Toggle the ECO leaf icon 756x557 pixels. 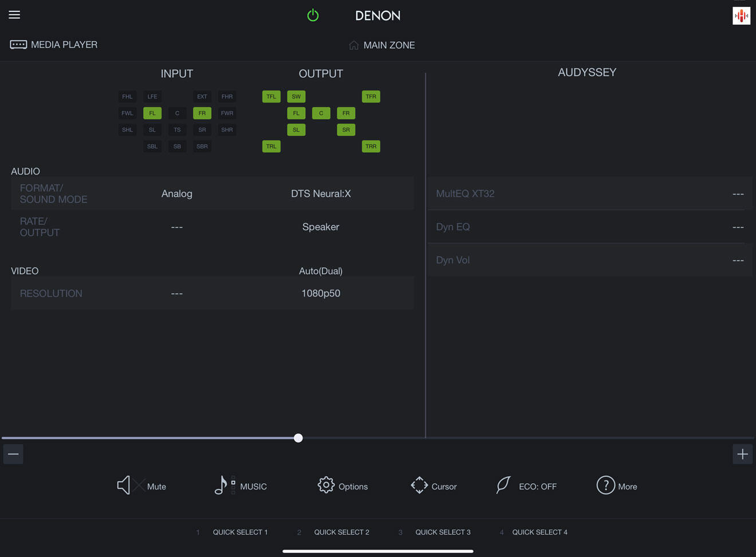click(x=503, y=485)
